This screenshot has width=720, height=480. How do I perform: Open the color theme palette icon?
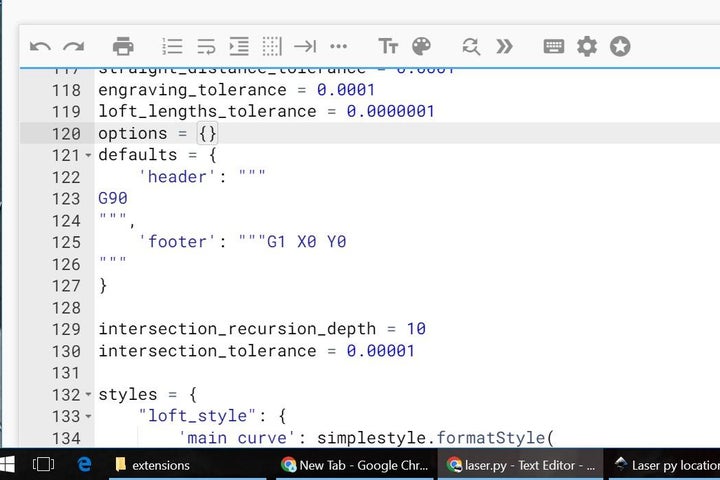(421, 46)
